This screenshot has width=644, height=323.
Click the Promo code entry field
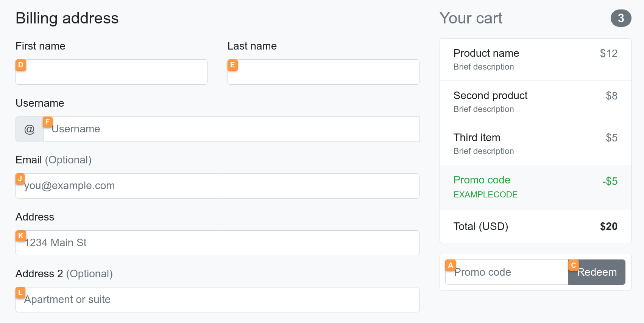coord(507,272)
